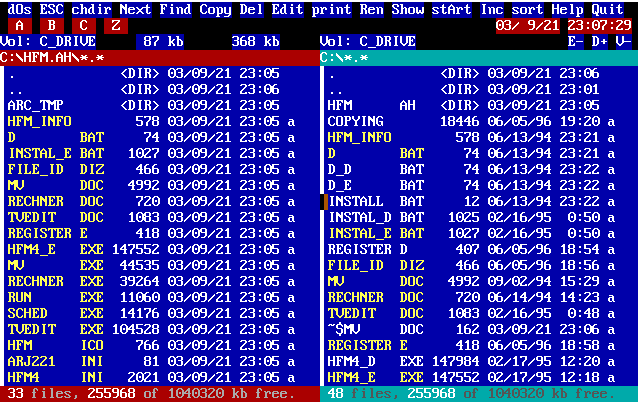Open the chdir menu command
The height and width of the screenshot is (402, 638).
[x=92, y=9]
